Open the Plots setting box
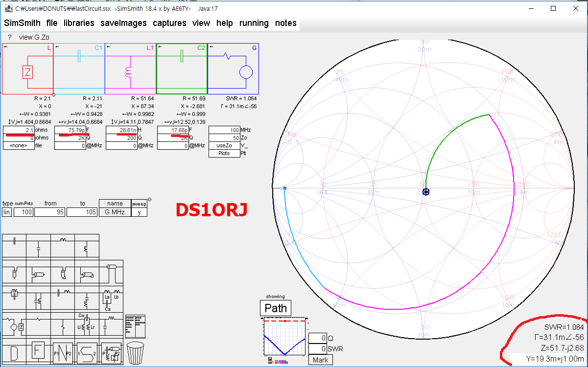Screen dimensions: 588x367 (224, 153)
